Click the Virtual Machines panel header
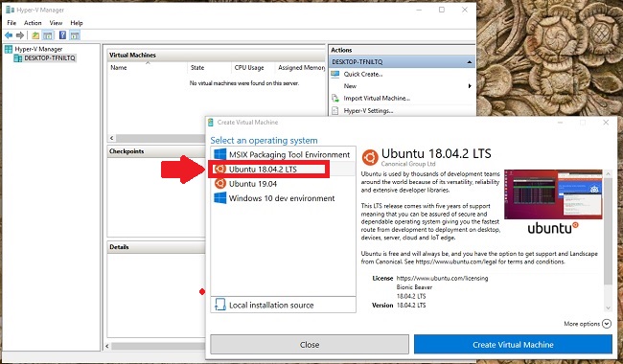Screen dimensions: 623x364 (x=217, y=56)
